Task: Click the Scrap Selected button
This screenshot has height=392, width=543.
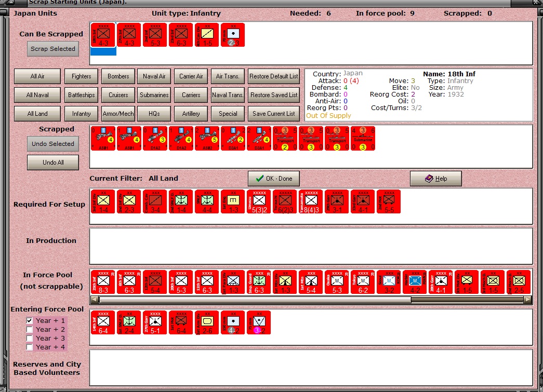Action: [x=53, y=49]
